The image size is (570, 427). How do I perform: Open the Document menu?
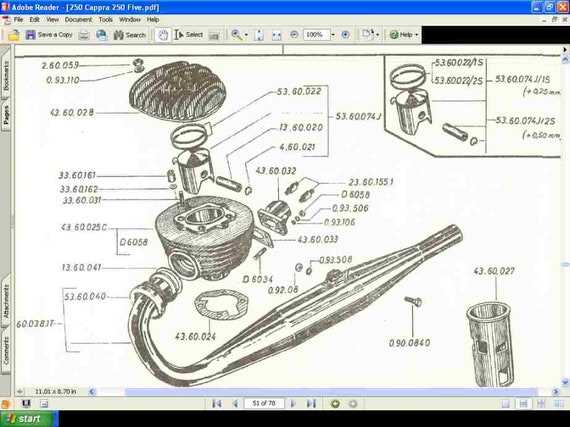(x=78, y=20)
